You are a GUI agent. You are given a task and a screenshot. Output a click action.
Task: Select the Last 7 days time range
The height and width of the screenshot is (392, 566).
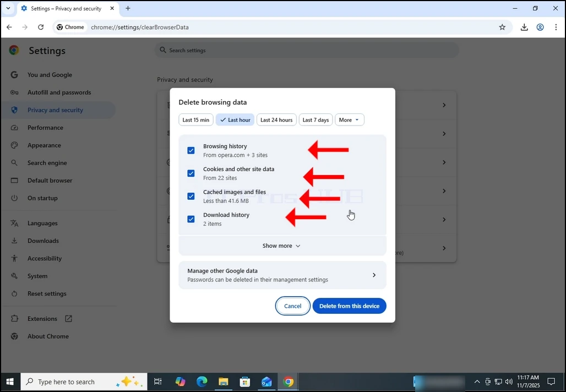click(x=315, y=120)
